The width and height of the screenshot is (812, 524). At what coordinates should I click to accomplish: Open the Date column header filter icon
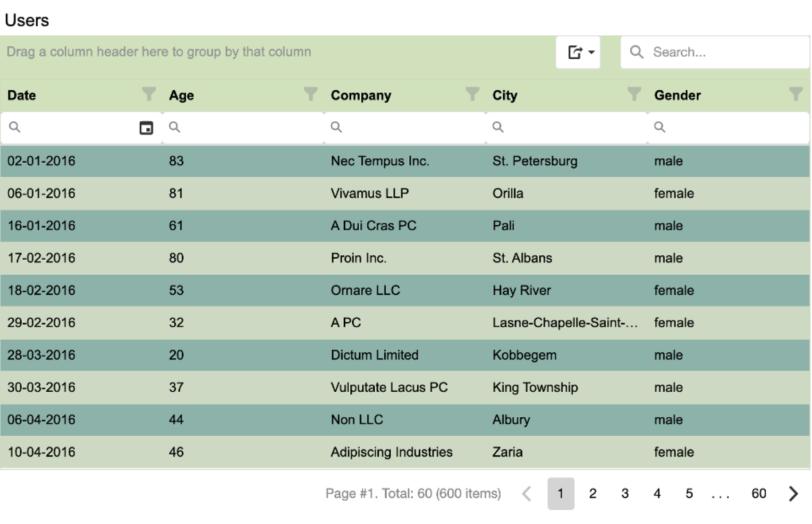pyautogui.click(x=149, y=94)
